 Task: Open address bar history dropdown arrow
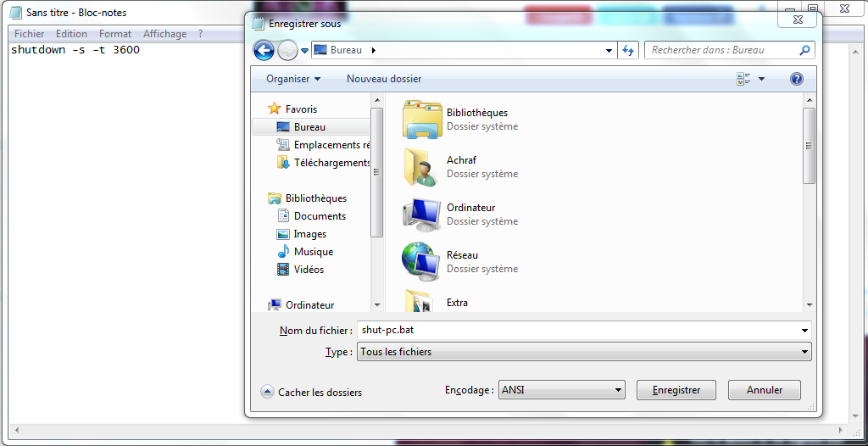[x=609, y=50]
